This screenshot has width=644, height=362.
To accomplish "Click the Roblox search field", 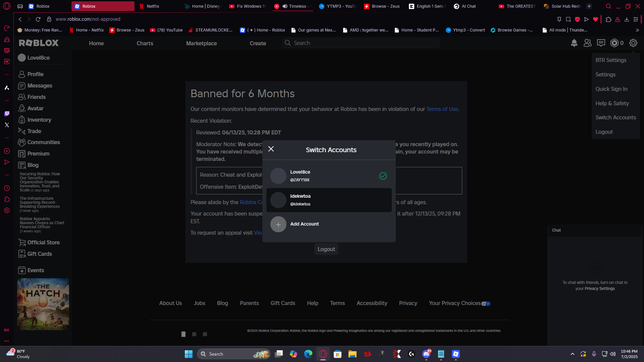I will tap(361, 43).
